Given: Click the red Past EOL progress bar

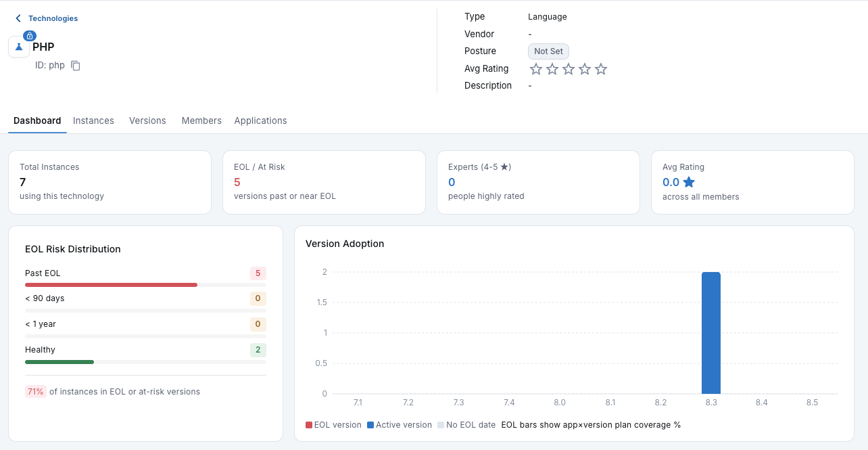Looking at the screenshot, I should [x=111, y=285].
